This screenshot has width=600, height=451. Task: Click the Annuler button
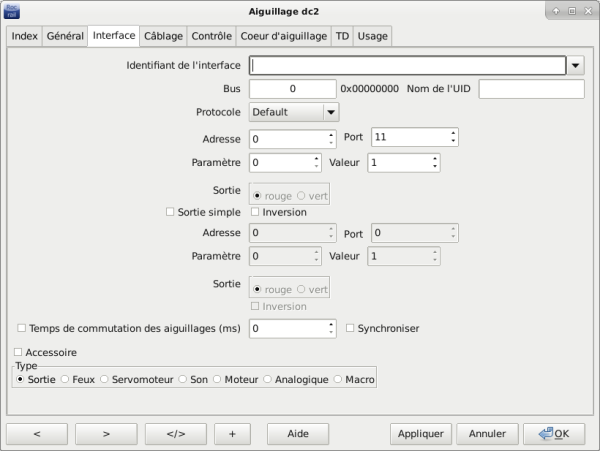point(487,434)
